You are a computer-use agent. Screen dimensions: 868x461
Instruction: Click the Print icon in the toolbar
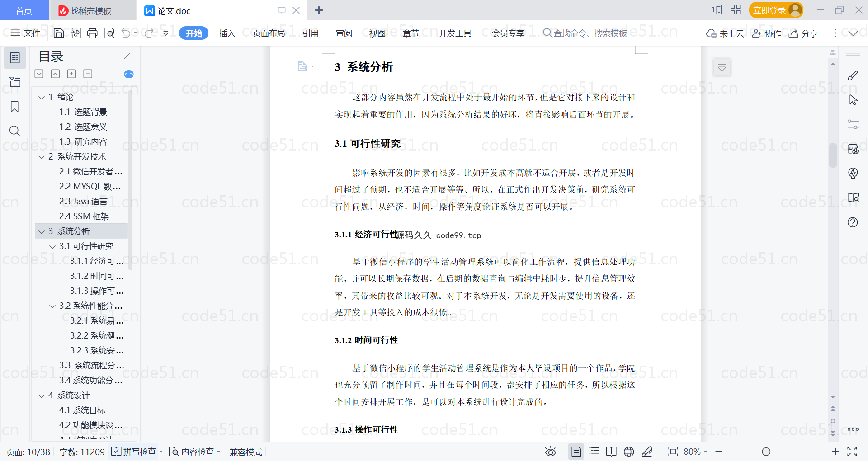click(92, 33)
